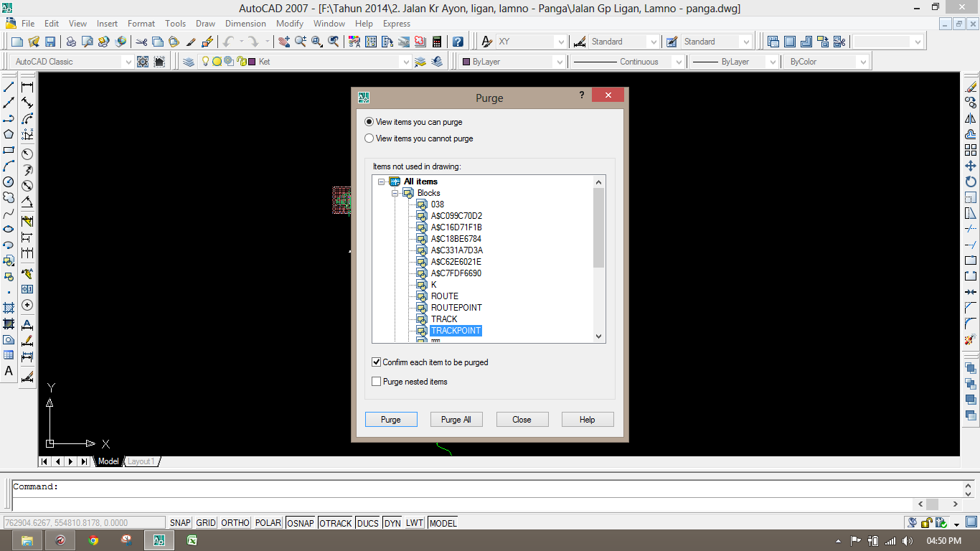Click the Cut scissors icon

click(141, 42)
